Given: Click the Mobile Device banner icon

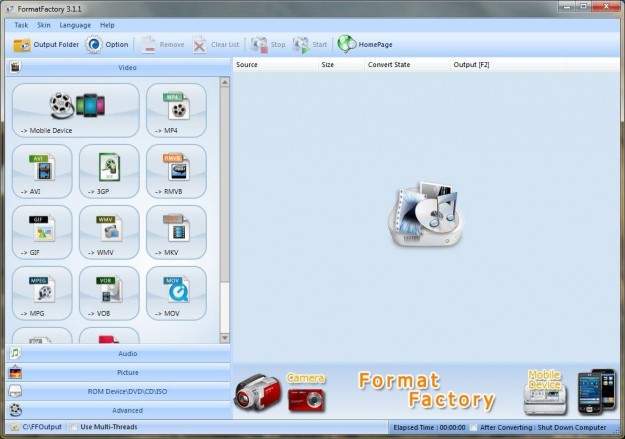Looking at the screenshot, I should coord(545,392).
